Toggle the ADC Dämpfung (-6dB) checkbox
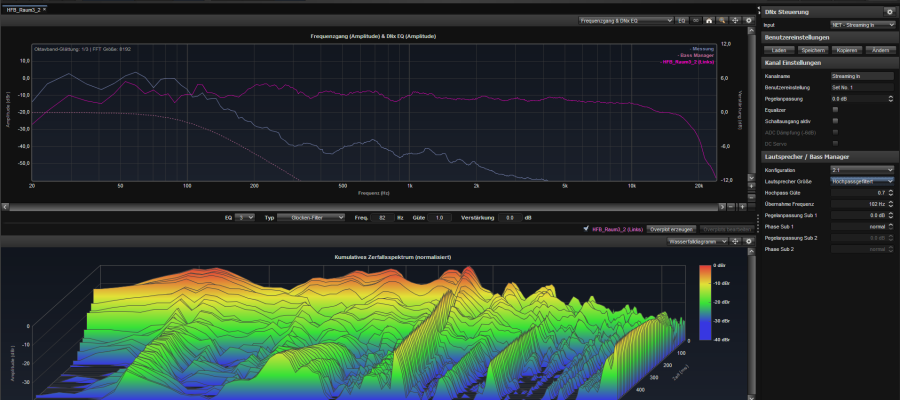The image size is (900, 400). pyautogui.click(x=835, y=132)
